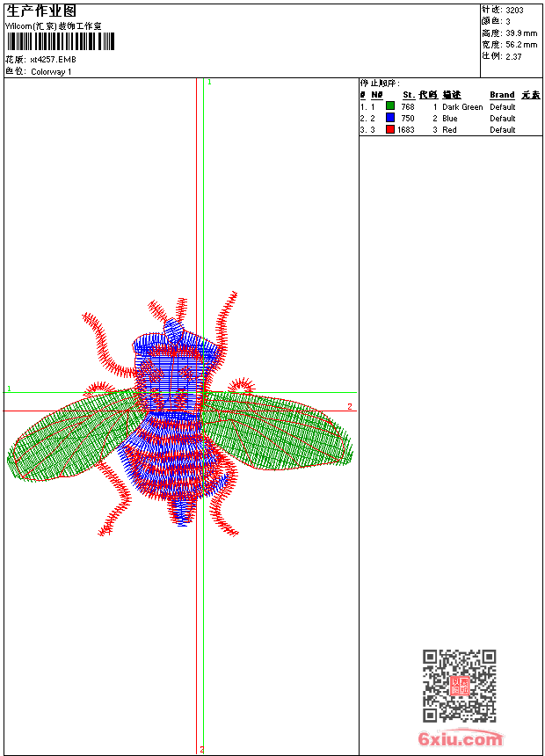
Task: Click the QR code image
Action: pos(459,686)
